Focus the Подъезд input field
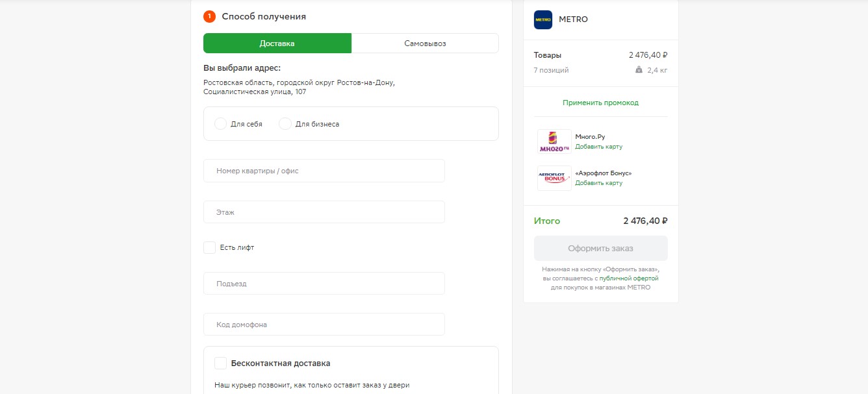This screenshot has width=868, height=394. 324,284
